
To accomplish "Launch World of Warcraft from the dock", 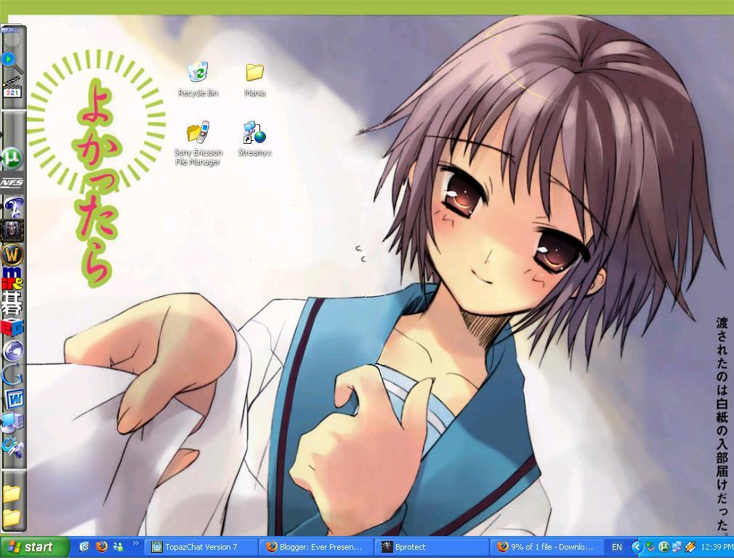I will pyautogui.click(x=12, y=254).
